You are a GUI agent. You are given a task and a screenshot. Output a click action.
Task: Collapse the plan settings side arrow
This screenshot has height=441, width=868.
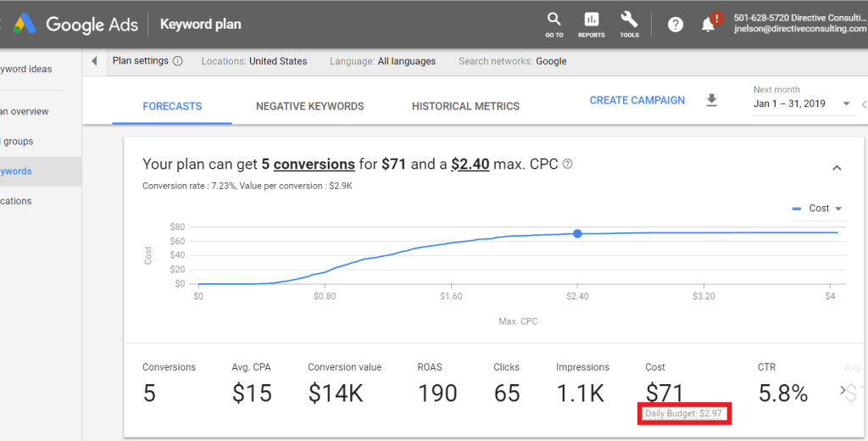tap(94, 61)
